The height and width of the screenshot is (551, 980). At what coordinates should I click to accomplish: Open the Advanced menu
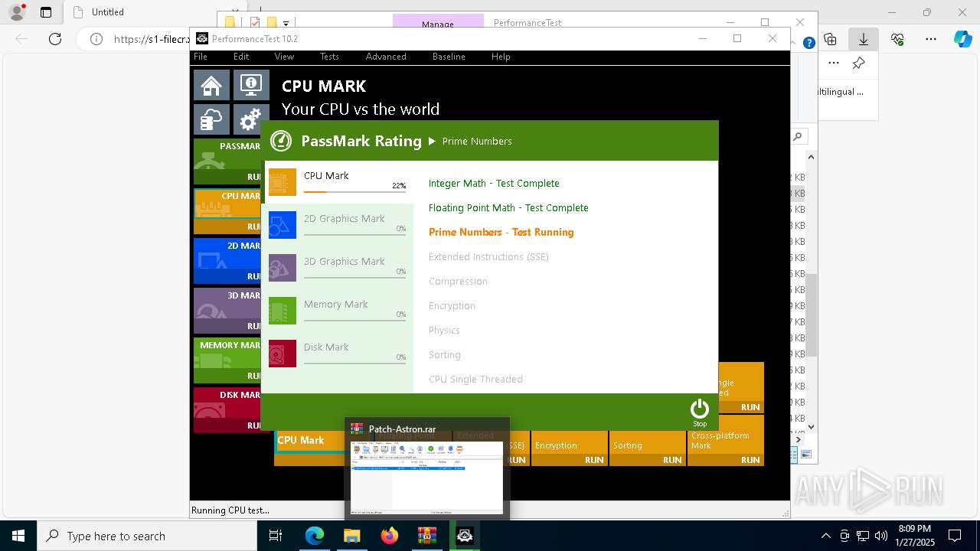(x=386, y=57)
